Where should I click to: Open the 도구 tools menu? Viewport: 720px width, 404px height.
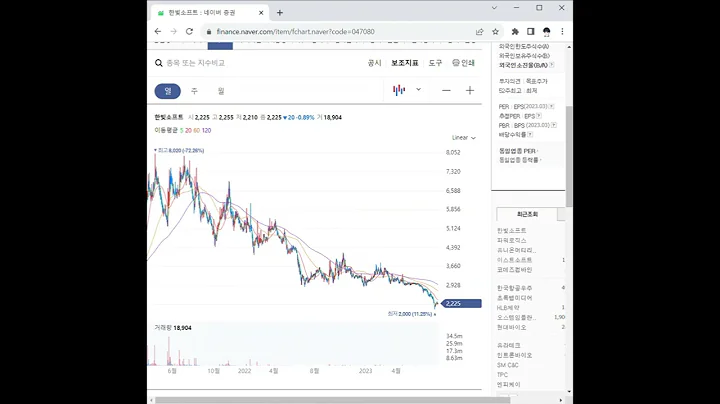435,63
